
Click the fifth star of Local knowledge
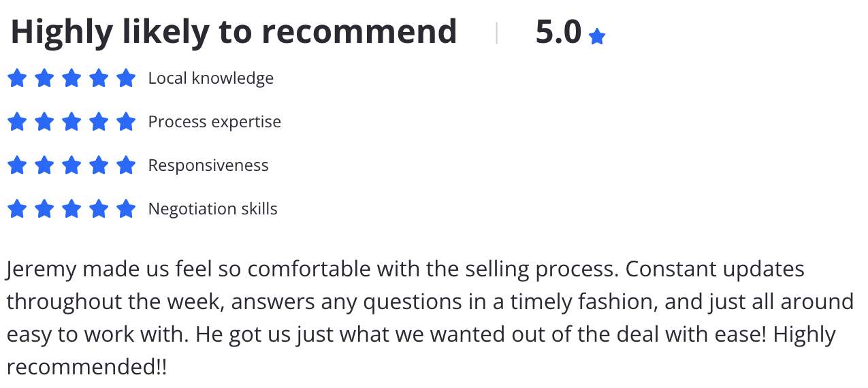click(x=126, y=78)
